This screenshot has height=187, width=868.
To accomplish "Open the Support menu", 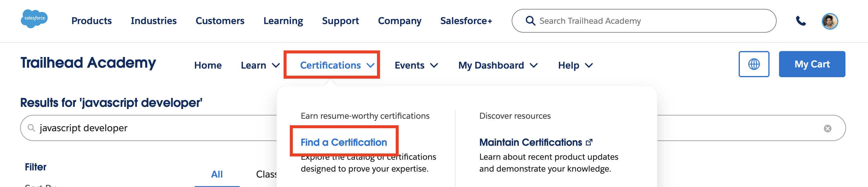I will (340, 21).
